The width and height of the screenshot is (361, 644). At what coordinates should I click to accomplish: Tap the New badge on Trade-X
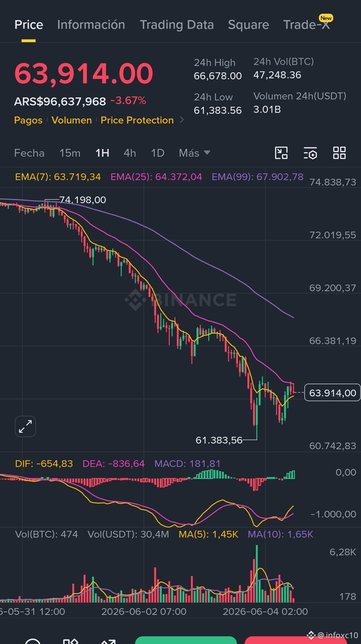tap(326, 18)
